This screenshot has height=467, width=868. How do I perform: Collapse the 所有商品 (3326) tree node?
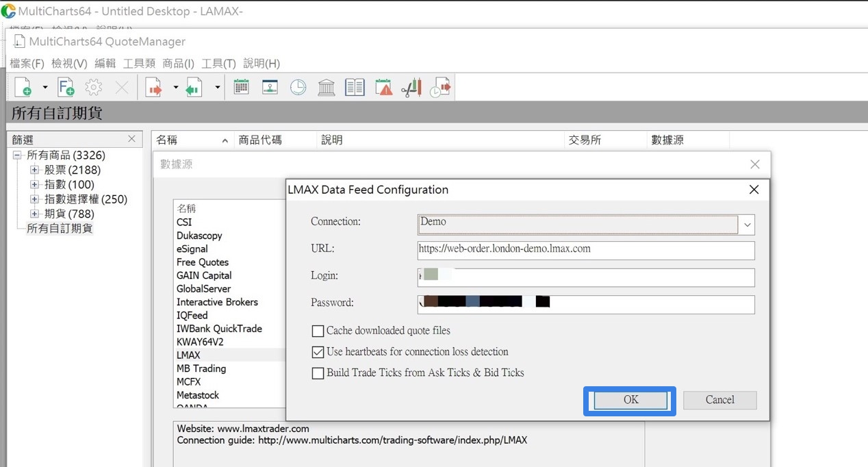point(17,155)
